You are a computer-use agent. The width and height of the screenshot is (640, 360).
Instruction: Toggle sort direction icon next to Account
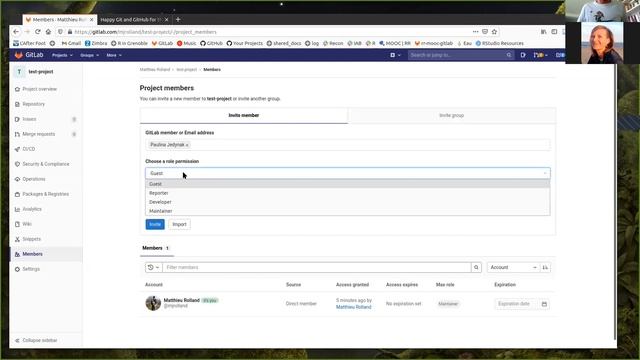[x=545, y=267]
